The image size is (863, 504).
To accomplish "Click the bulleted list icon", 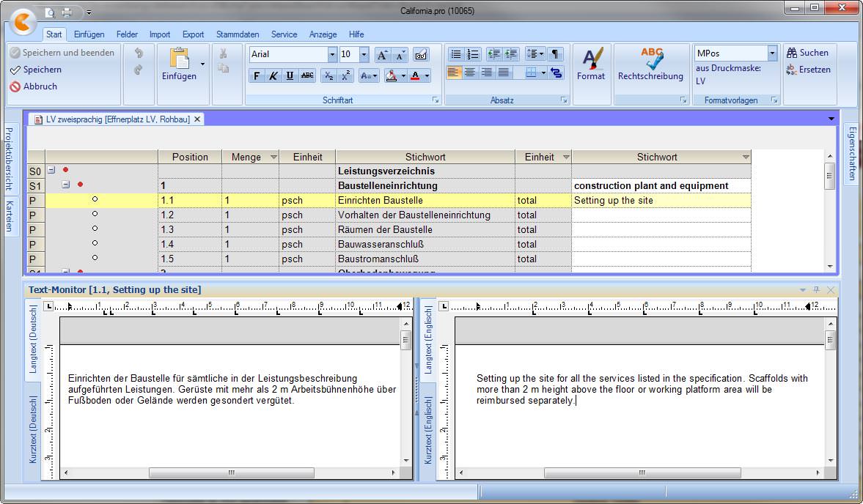I will point(456,54).
